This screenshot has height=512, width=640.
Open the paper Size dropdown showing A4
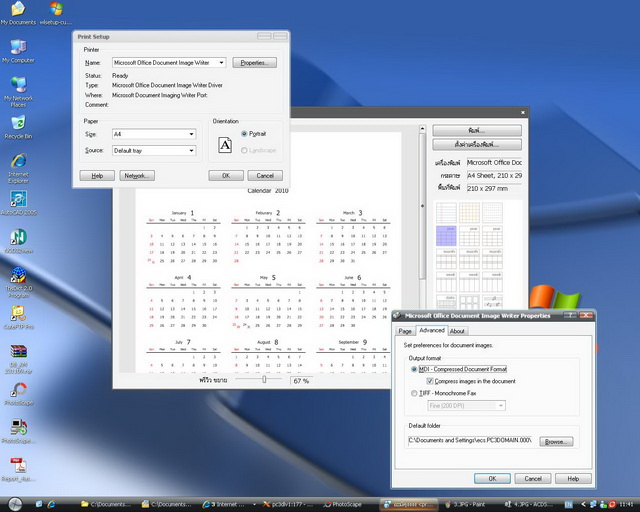191,134
